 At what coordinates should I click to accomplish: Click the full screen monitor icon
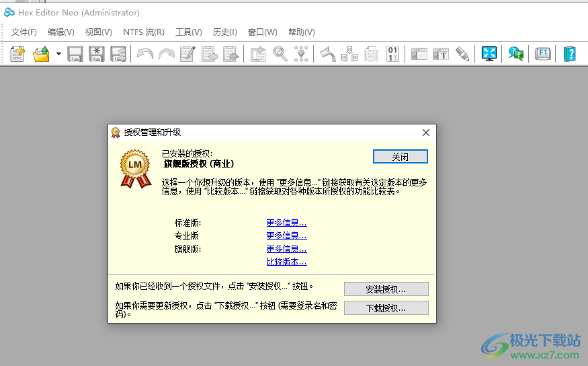tap(489, 54)
